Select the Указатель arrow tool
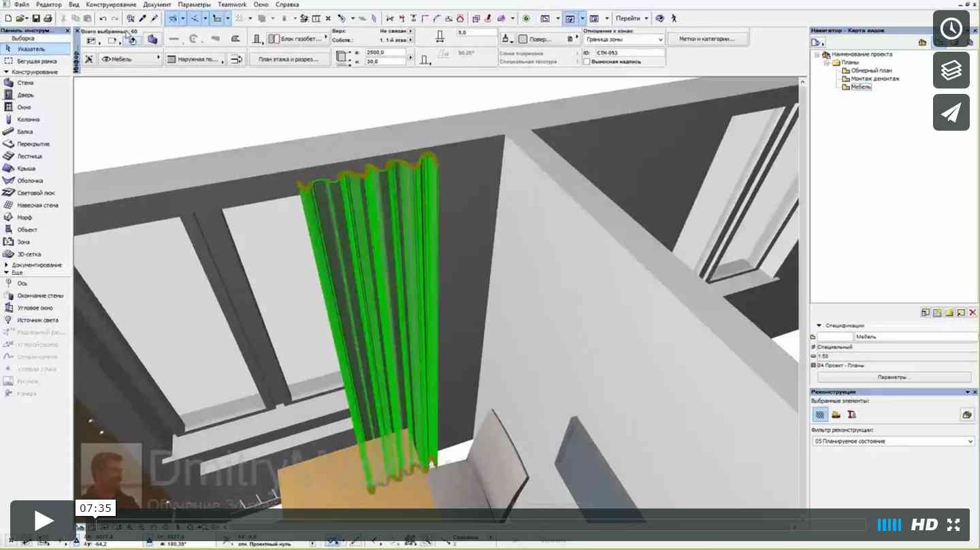Image resolution: width=980 pixels, height=550 pixels. [x=35, y=49]
